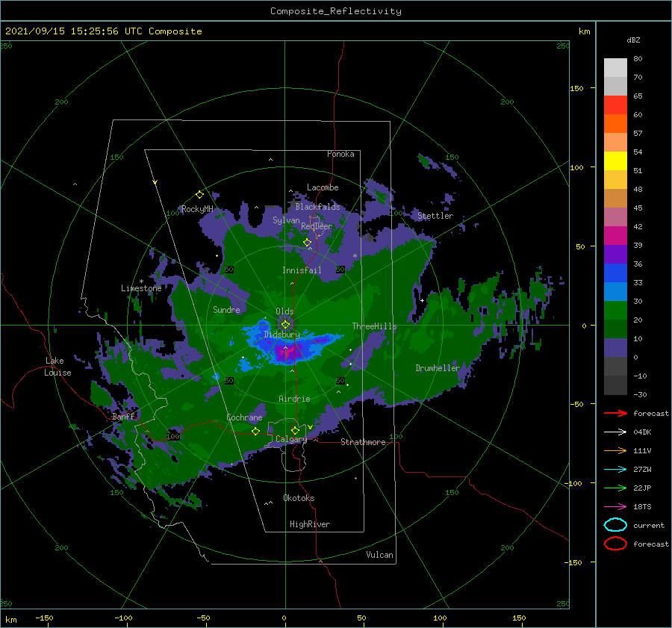Screen dimensions: 672x628
Task: Click the Ponoka city label
Action: [340, 154]
